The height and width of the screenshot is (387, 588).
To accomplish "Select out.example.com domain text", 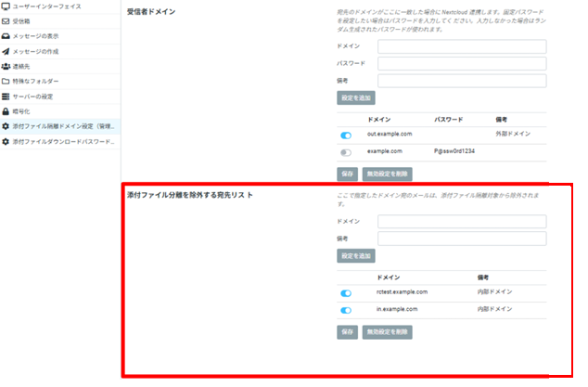I will point(390,134).
